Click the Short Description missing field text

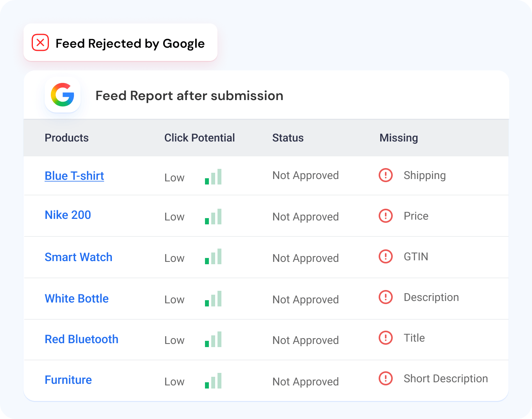pos(446,379)
